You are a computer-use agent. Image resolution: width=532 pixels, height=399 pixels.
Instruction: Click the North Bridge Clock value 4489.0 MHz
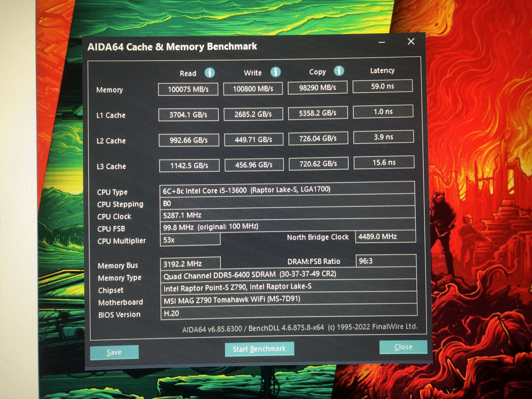pos(386,237)
